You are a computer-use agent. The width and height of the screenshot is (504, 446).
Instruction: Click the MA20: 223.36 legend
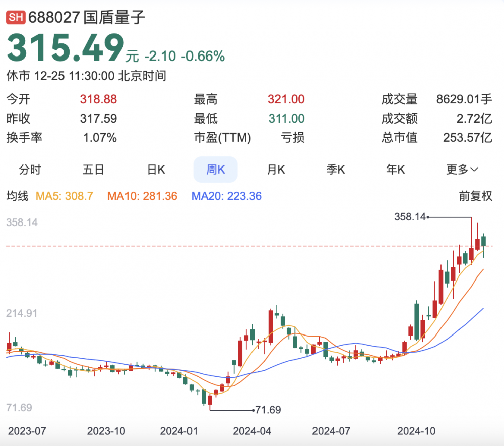[226, 196]
